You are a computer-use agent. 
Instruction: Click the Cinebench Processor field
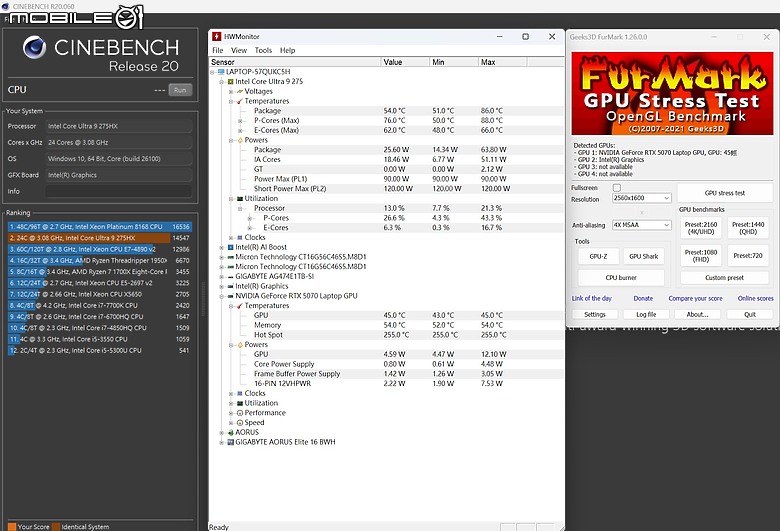pyautogui.click(x=119, y=126)
